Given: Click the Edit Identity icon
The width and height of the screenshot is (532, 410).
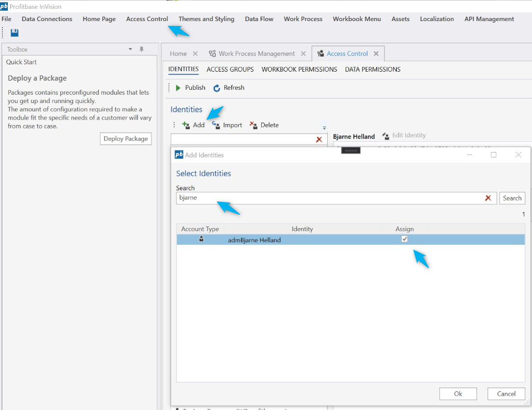Looking at the screenshot, I should click(x=385, y=136).
